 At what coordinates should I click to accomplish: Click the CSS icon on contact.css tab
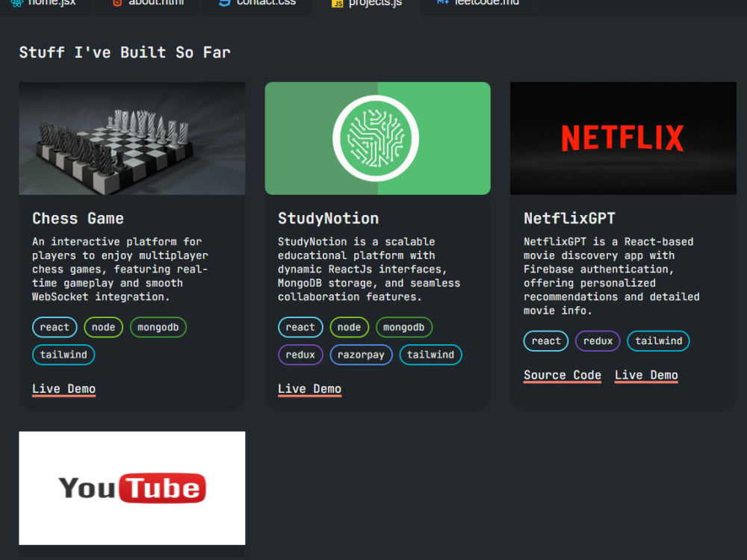(224, 3)
